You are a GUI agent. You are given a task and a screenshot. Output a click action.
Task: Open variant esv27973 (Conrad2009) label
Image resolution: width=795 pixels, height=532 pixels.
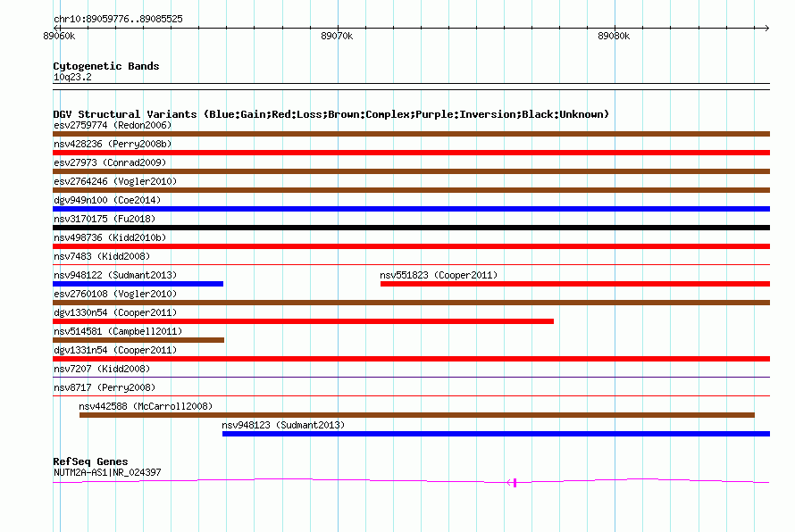[110, 162]
